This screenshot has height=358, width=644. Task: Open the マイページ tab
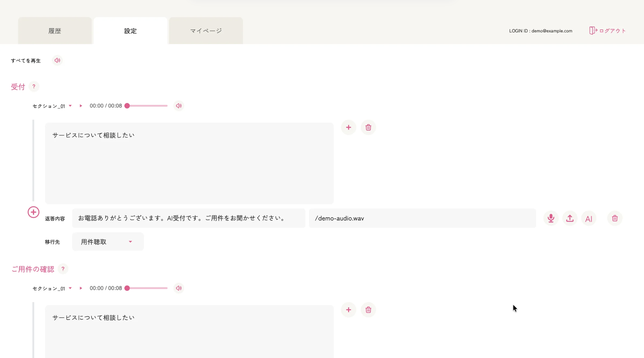coord(206,31)
